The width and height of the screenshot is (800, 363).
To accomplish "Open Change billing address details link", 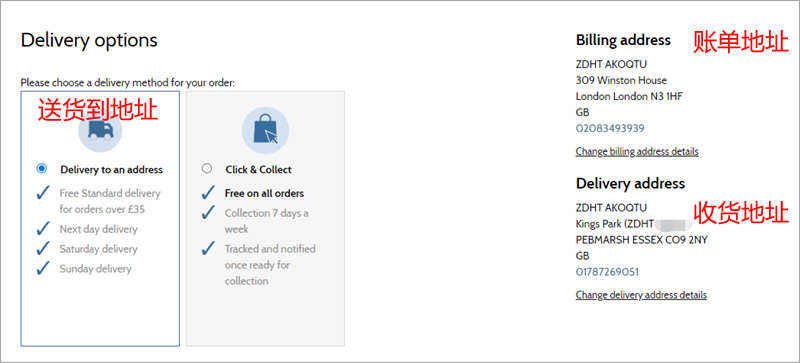I will [x=637, y=152].
